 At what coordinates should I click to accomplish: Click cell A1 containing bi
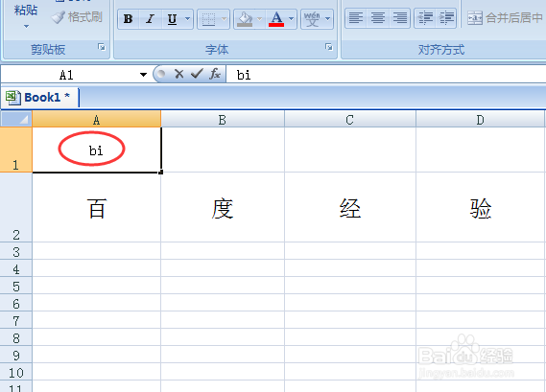click(x=97, y=150)
